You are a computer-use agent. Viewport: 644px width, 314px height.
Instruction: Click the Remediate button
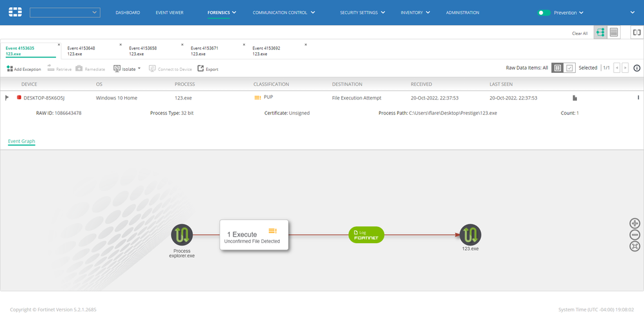90,68
